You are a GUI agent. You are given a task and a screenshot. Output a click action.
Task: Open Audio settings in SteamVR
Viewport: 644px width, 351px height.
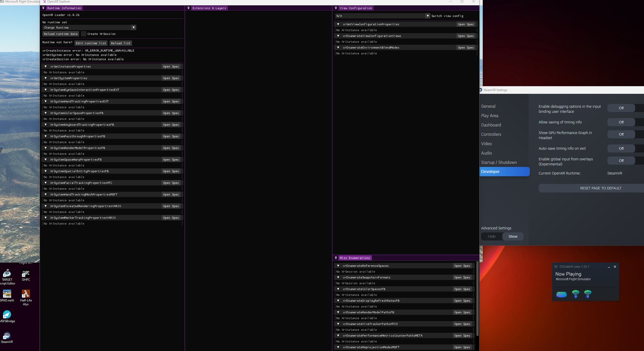pyautogui.click(x=486, y=153)
